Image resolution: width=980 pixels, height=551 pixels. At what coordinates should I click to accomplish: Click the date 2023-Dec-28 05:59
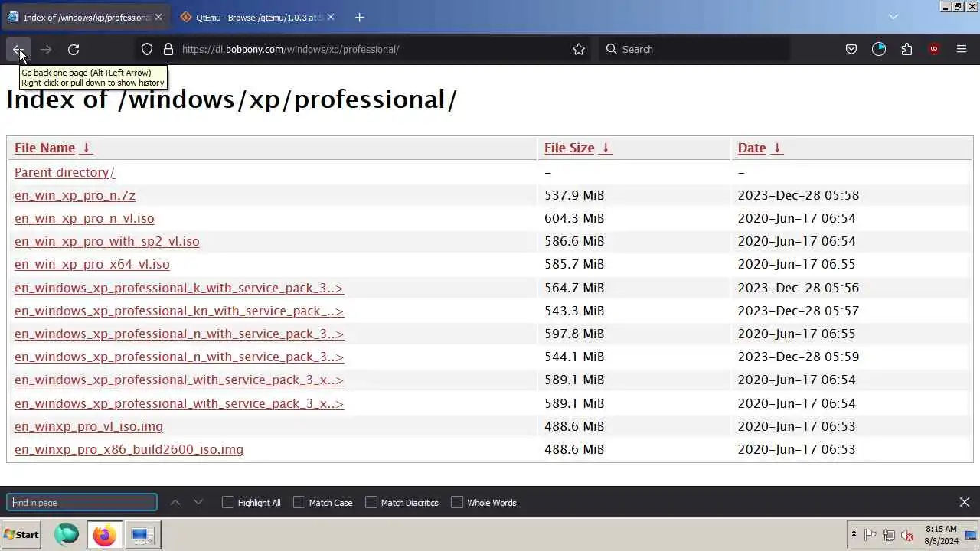(x=799, y=357)
